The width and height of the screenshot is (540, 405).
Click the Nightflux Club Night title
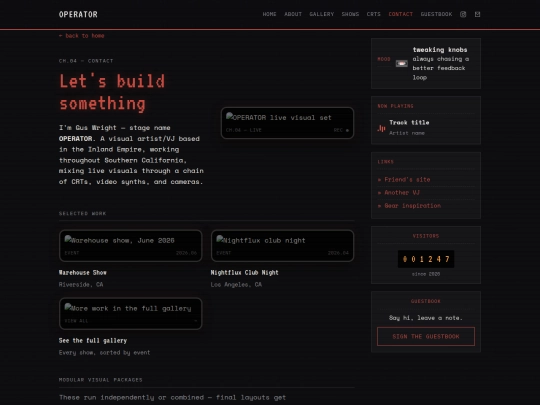click(x=245, y=272)
